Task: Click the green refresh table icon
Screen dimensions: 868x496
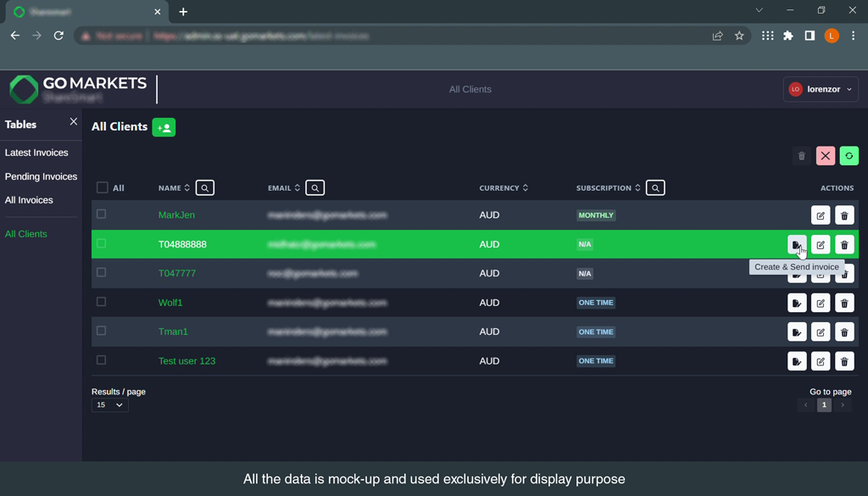Action: pyautogui.click(x=849, y=156)
